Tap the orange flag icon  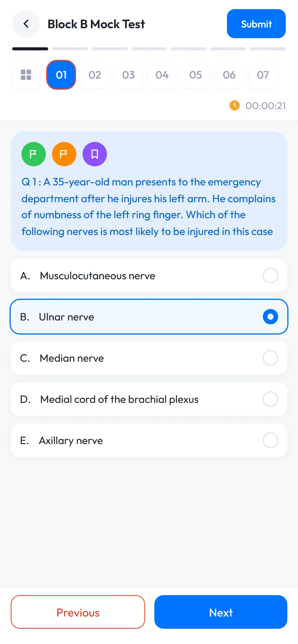[64, 154]
